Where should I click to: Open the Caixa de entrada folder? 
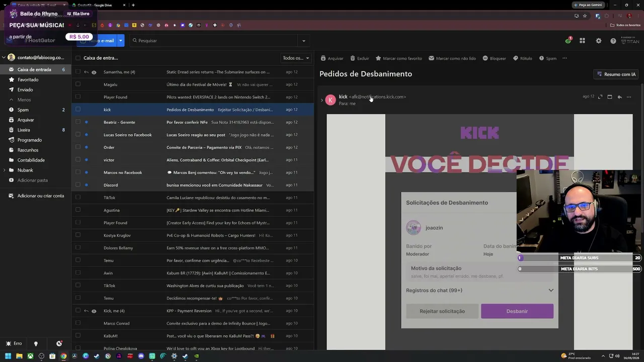36,69
